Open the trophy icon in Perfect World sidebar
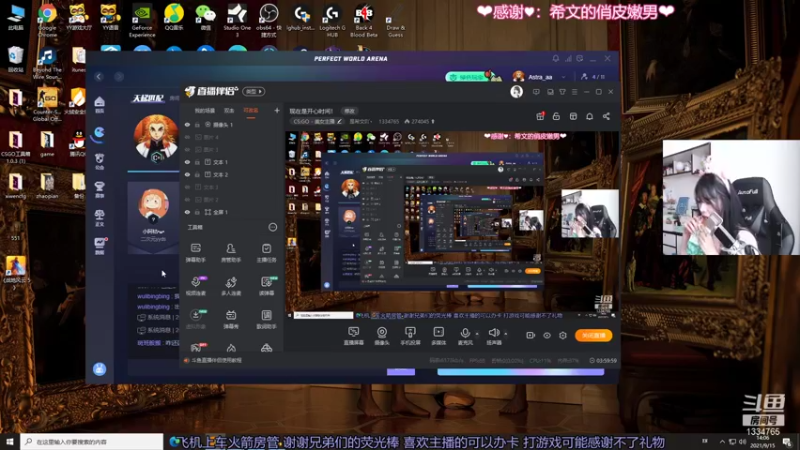This screenshot has height=450, width=800. 99,188
